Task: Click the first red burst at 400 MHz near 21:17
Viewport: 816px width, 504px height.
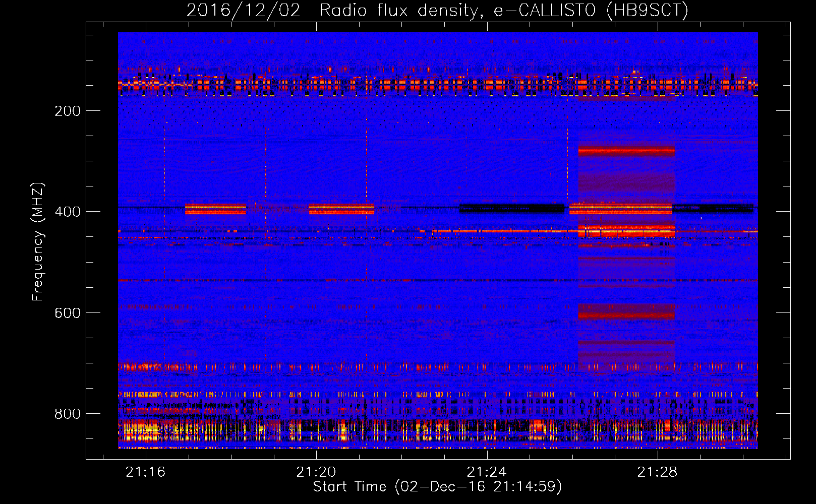Action: click(x=215, y=209)
